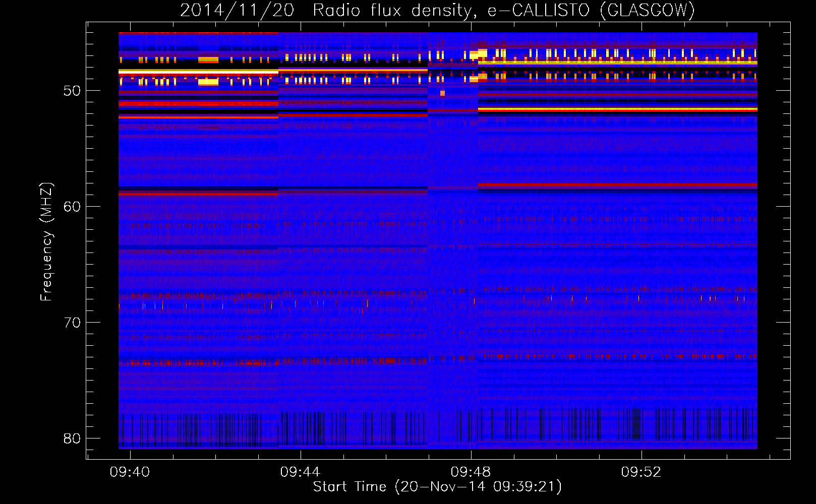Click the 70 frequency tick label

(72, 323)
